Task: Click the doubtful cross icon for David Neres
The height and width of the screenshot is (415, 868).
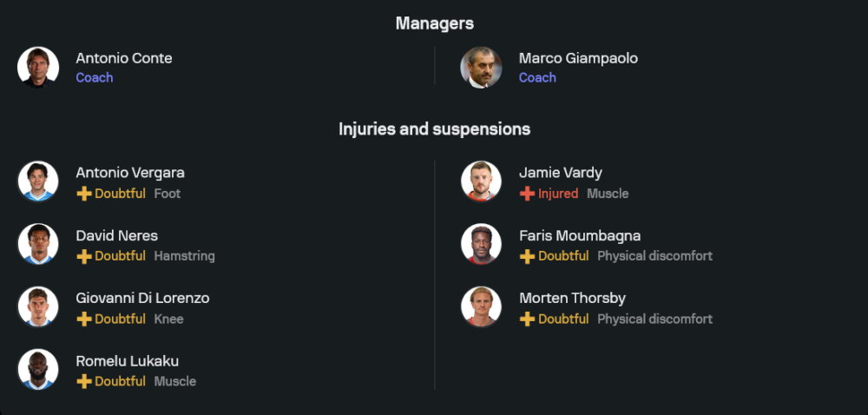Action: pyautogui.click(x=84, y=256)
